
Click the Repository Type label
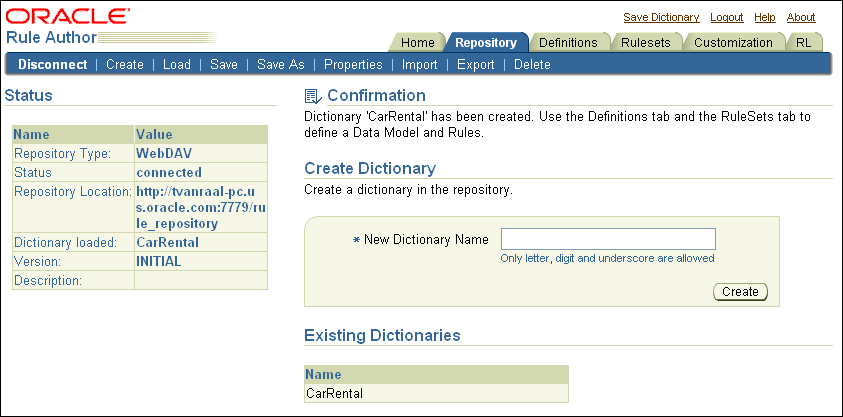tap(62, 153)
